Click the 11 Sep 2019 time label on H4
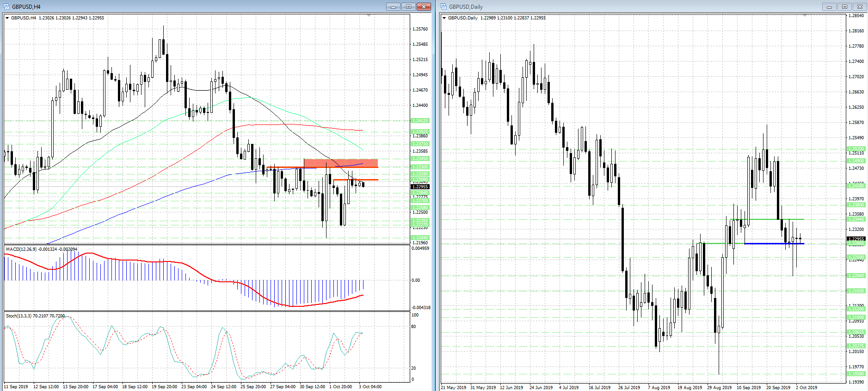The height and width of the screenshot is (391, 868). click(x=16, y=387)
